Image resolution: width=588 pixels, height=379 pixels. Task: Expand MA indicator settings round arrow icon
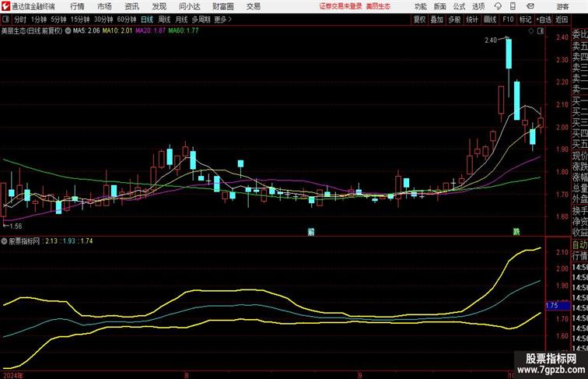[68, 31]
